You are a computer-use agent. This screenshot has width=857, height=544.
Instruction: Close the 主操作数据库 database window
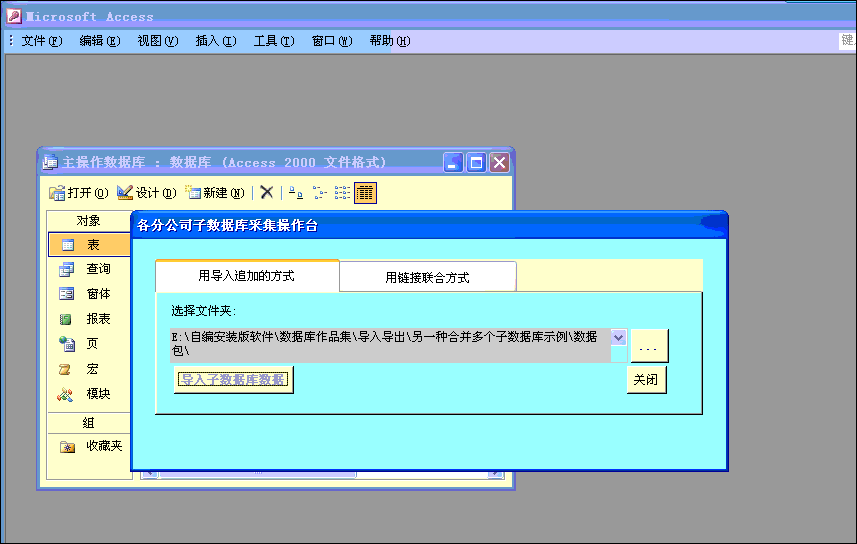pyautogui.click(x=500, y=162)
